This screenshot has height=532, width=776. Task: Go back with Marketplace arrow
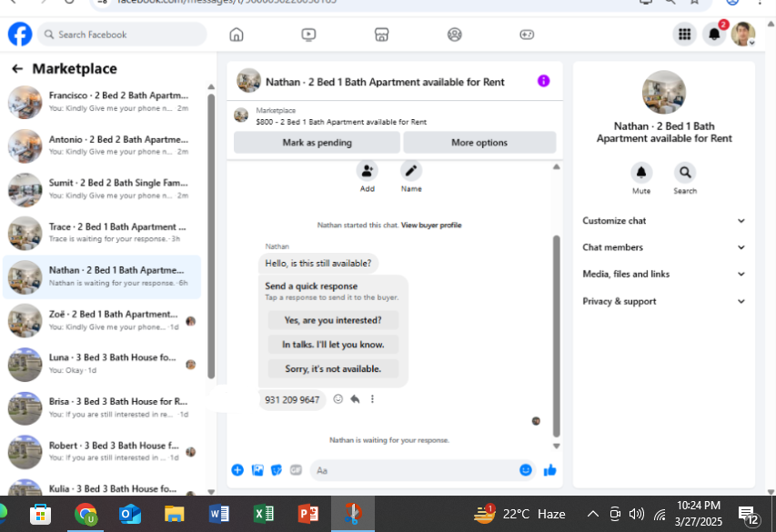17,69
